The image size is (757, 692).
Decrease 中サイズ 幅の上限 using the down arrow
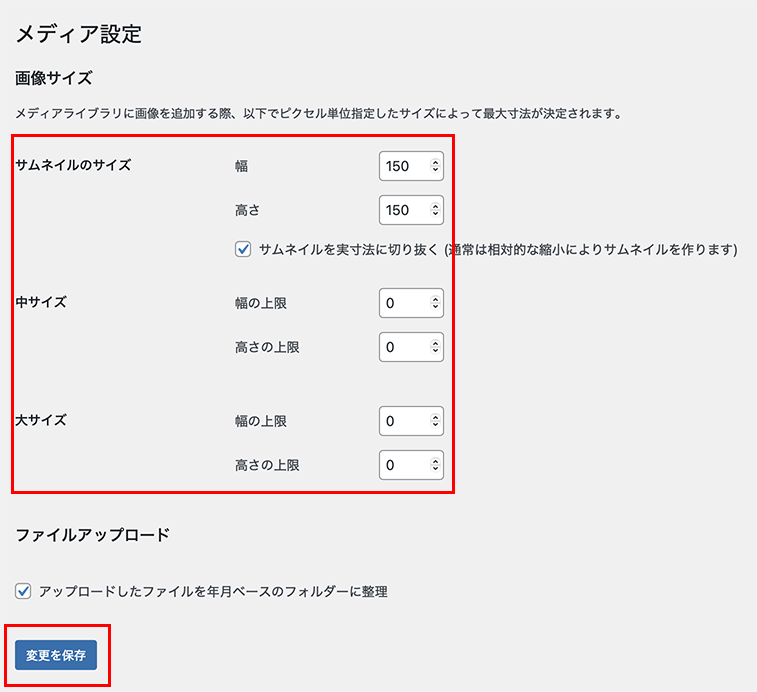[x=435, y=308]
